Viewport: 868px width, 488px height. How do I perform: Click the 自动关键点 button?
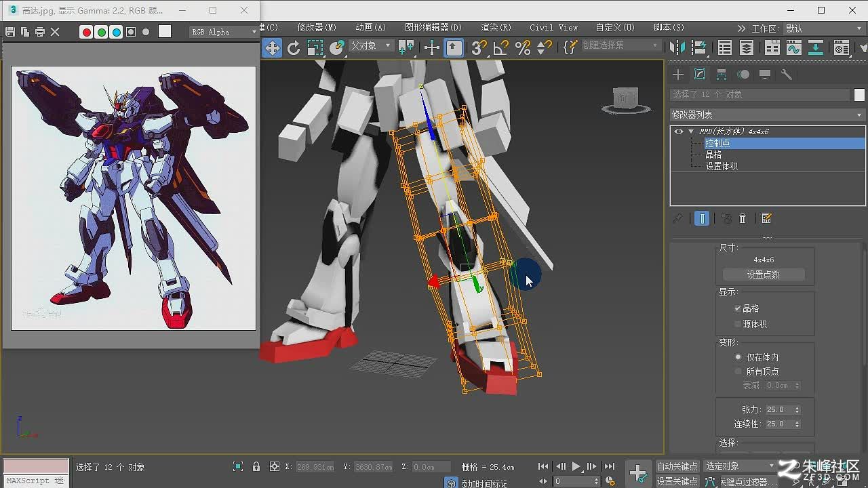[677, 466]
